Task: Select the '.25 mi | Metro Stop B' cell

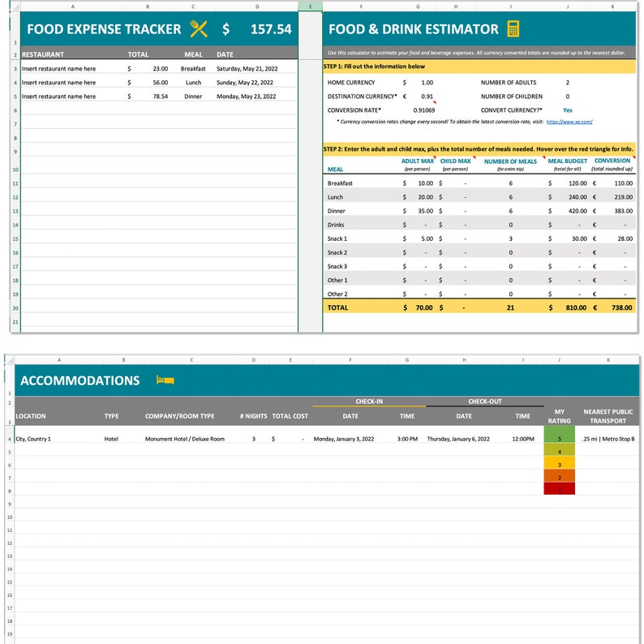Action: pos(608,439)
